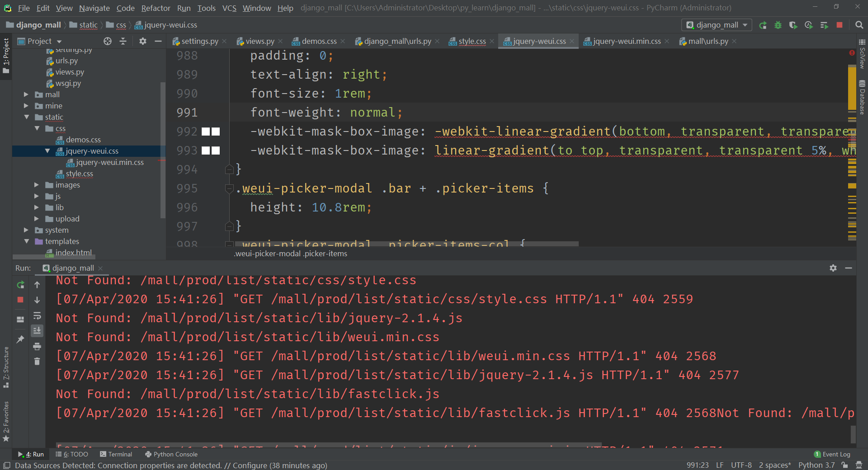Open the Navigate menu
Screen dimensions: 868x470
click(x=94, y=8)
